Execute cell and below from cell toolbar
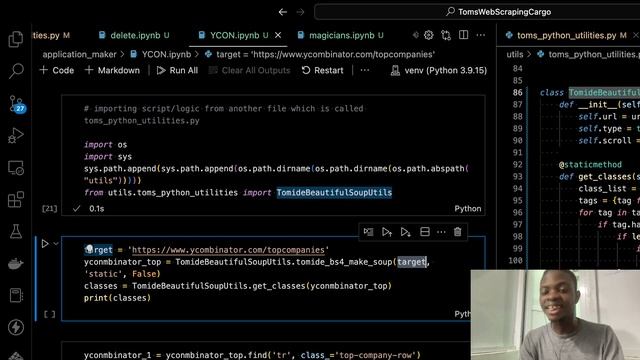The width and height of the screenshot is (640, 360). [x=405, y=232]
